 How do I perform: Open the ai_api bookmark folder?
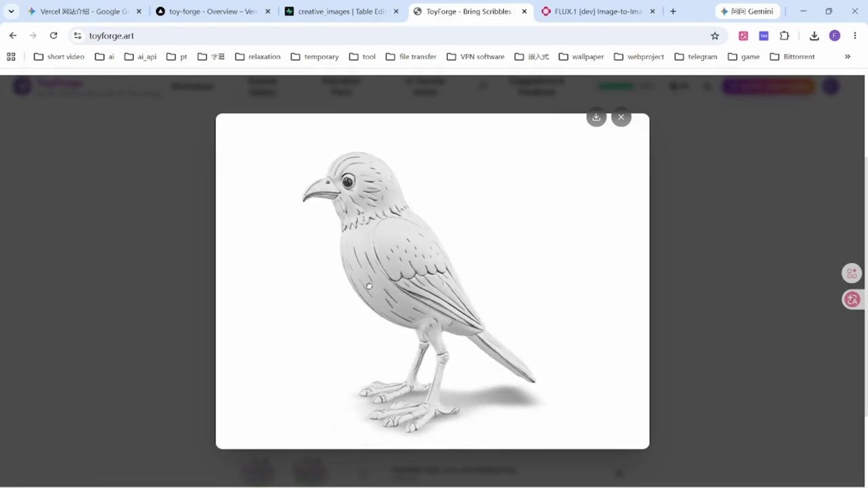(140, 57)
